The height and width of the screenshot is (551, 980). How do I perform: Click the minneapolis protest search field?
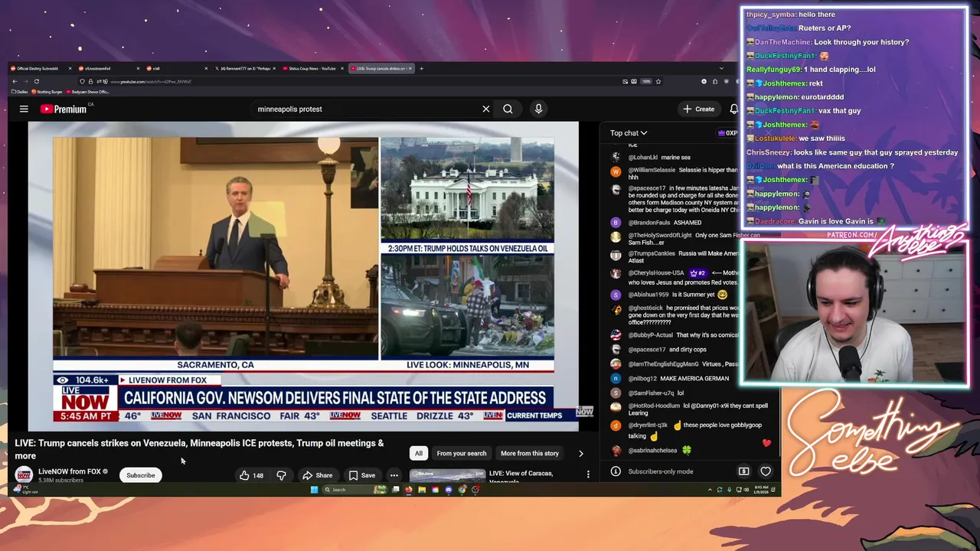[367, 109]
